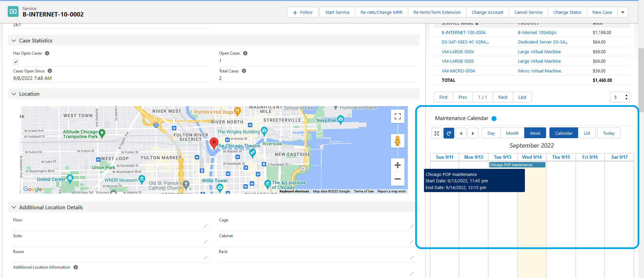The image size is (644, 278).
Task: Open Chicago POP maintenance calendar event
Action: [x=517, y=165]
